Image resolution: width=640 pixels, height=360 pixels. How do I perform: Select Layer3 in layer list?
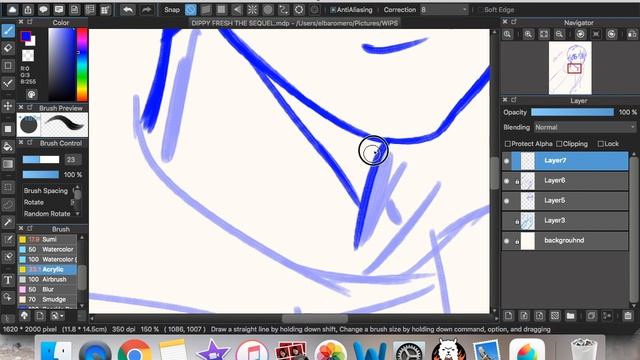tap(565, 220)
